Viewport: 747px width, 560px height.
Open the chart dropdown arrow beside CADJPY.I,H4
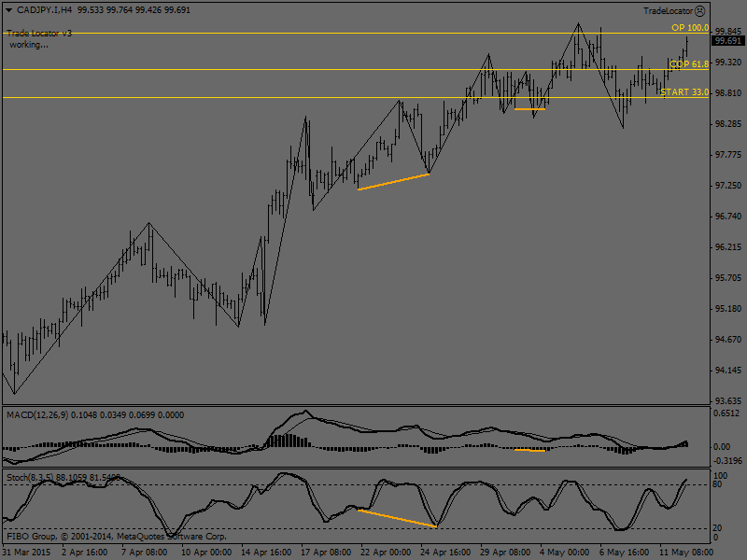pos(7,10)
